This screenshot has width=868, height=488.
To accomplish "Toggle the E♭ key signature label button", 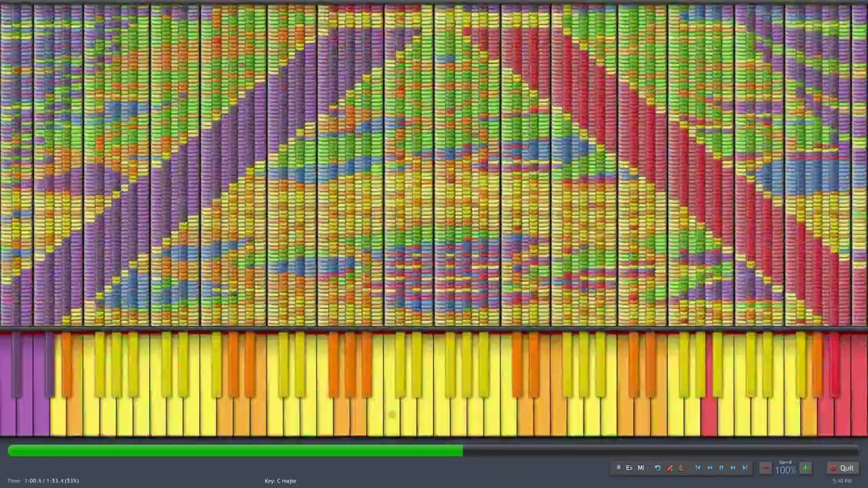I will (x=629, y=468).
